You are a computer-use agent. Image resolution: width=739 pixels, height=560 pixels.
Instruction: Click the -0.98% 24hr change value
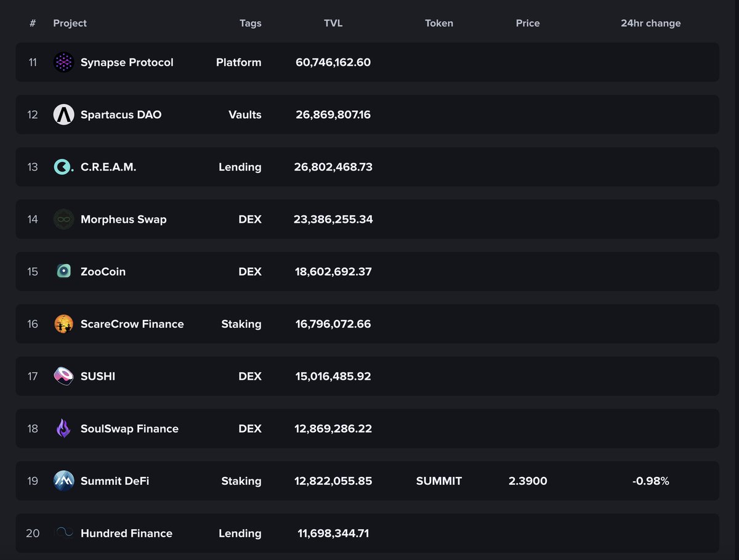[x=651, y=481]
